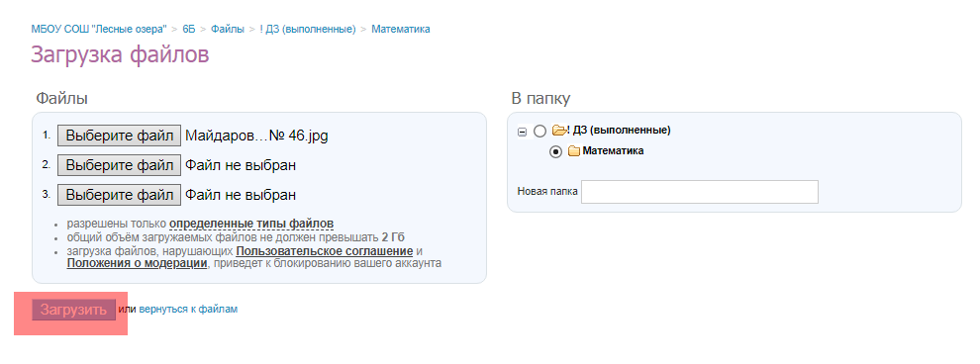
Task: Open the определенные типы файлов link
Action: point(251,224)
